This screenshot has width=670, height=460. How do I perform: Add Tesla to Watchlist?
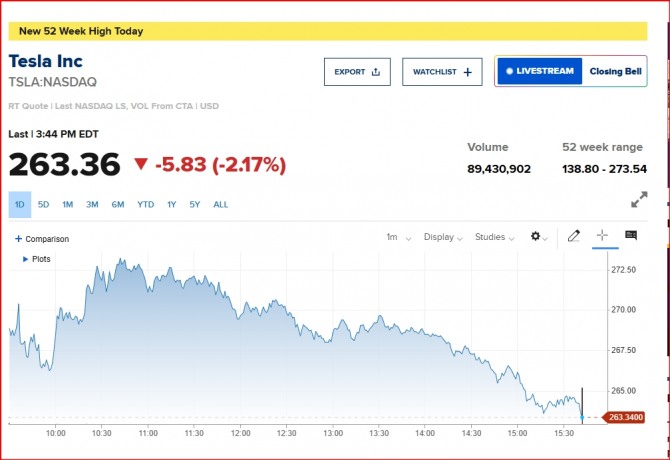[442, 72]
